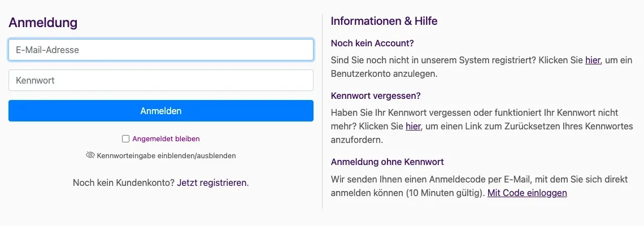Click the Noch kein Kundenkonto? text
Screen dimensions: 644x226
(124, 183)
